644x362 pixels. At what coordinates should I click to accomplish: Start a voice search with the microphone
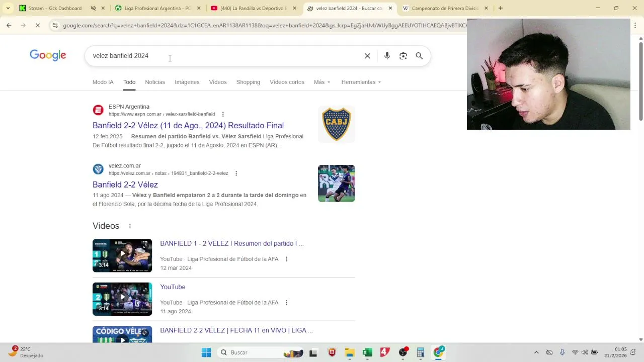(x=387, y=56)
